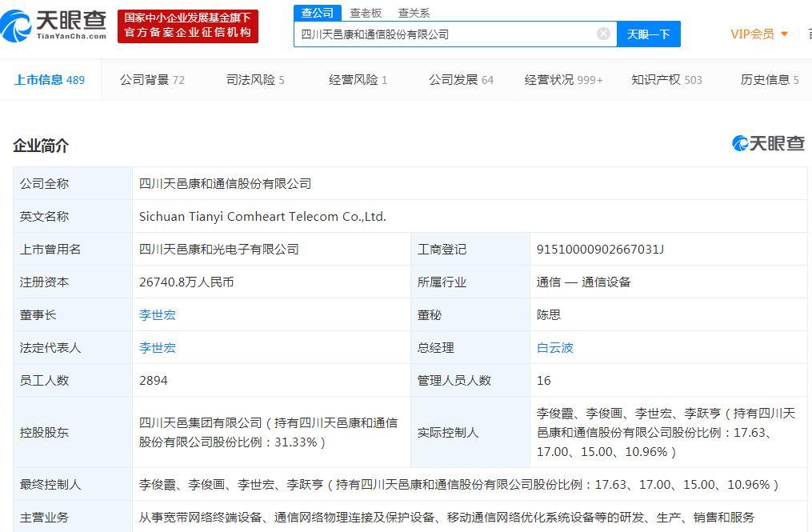Open the 经营风险 1 tab
812x532 pixels.
point(358,80)
